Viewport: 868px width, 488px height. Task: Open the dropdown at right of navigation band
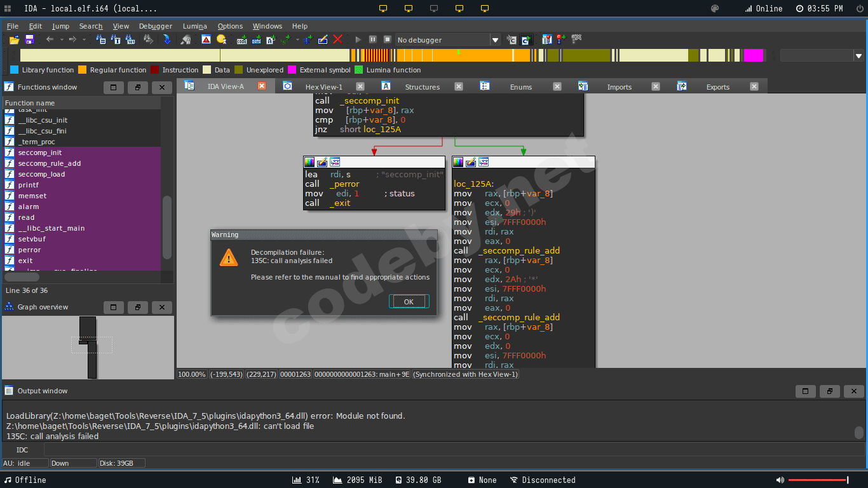tap(858, 56)
